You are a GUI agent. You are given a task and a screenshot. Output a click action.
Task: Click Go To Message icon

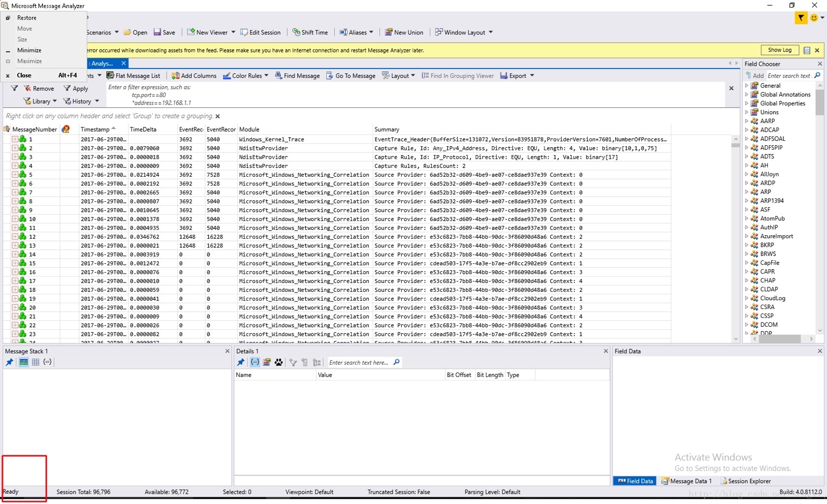pyautogui.click(x=329, y=75)
